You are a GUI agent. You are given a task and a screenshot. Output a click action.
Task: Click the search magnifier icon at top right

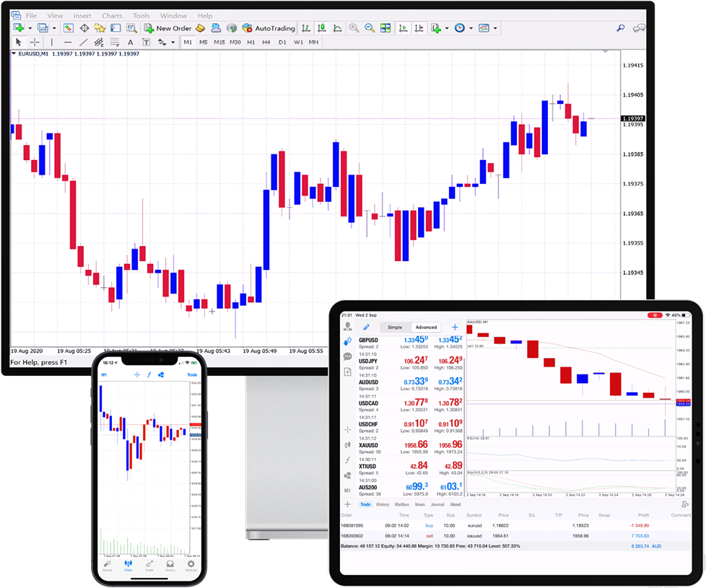(620, 28)
